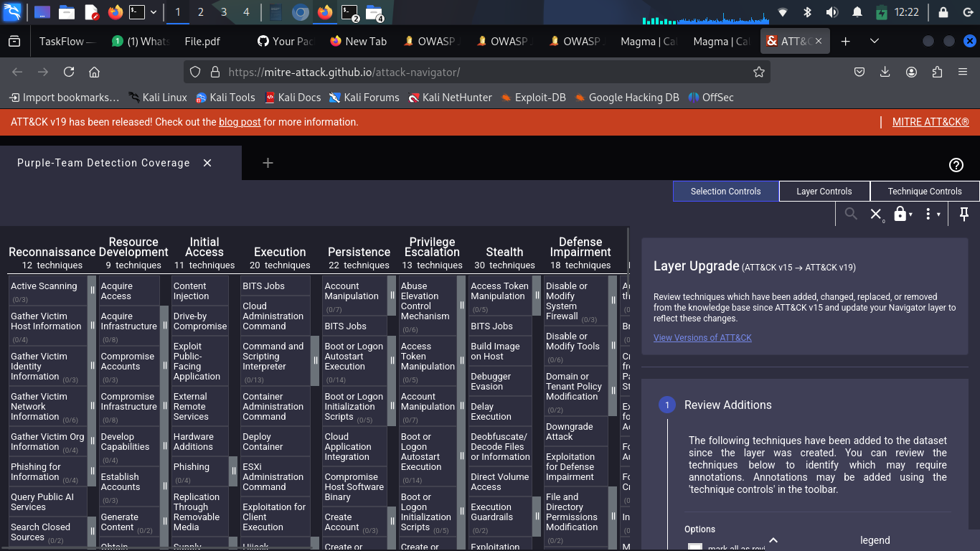
Task: Open the Kali Tools bookmark
Action: pyautogui.click(x=225, y=98)
